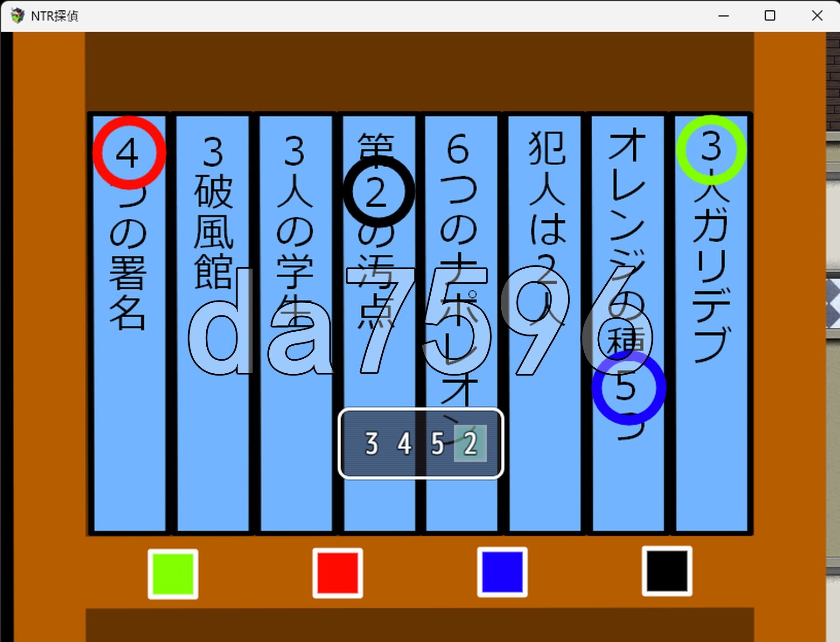
Task: Click the blue circled number 5
Action: 628,387
